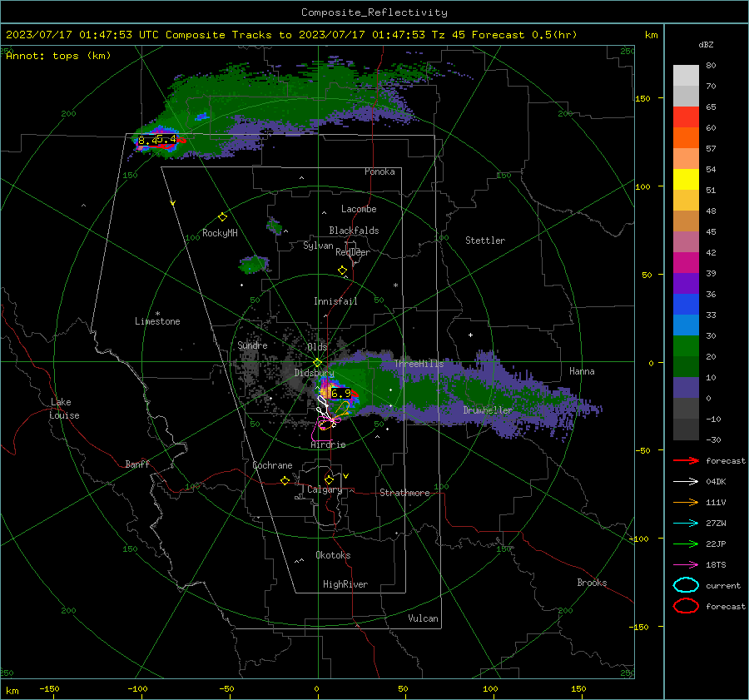Click the Innisfail city label
This screenshot has height=700, width=749.
pos(335,301)
